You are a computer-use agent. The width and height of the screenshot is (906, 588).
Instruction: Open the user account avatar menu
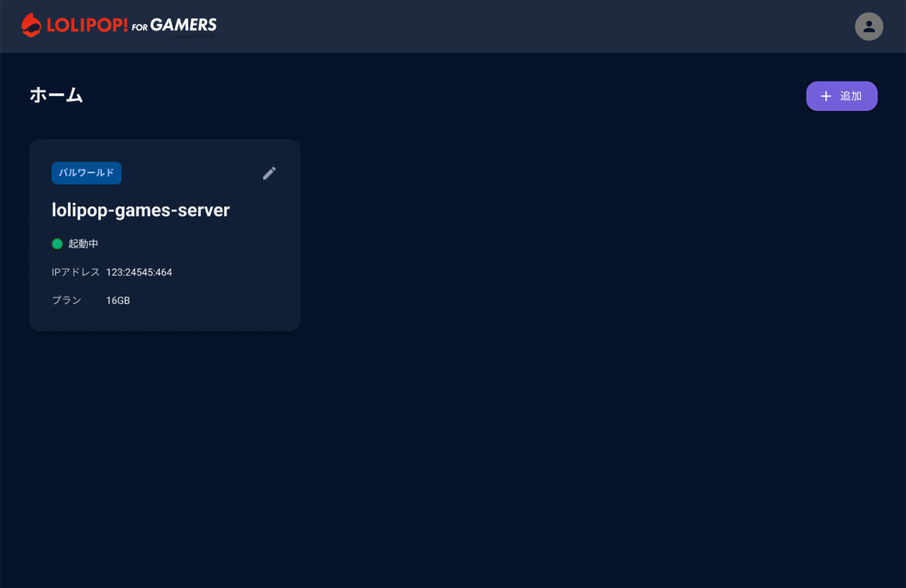pos(869,26)
